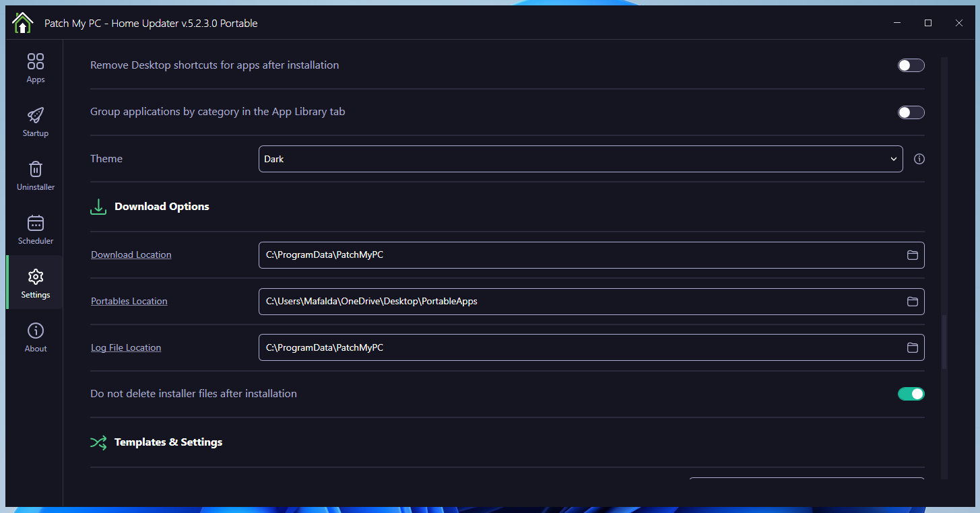This screenshot has height=513, width=980.
Task: Open the Theme dropdown showing Dark
Action: 581,159
